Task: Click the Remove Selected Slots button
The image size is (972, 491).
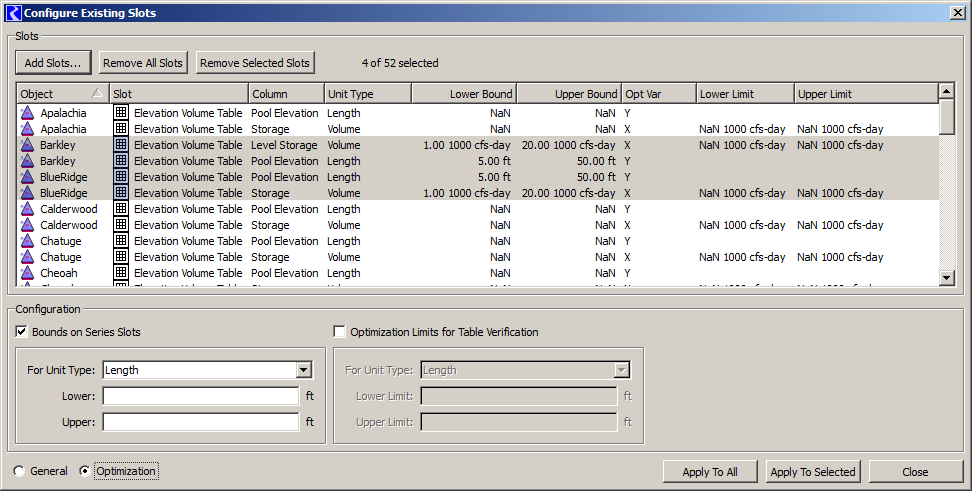Action: [x=255, y=63]
